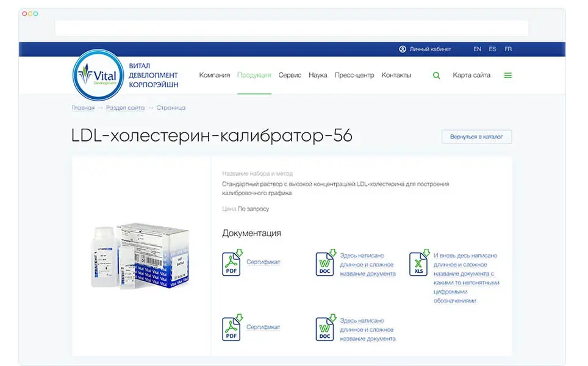Click the second-row DOC file icon
This screenshot has width=588, height=366.
coord(325,328)
